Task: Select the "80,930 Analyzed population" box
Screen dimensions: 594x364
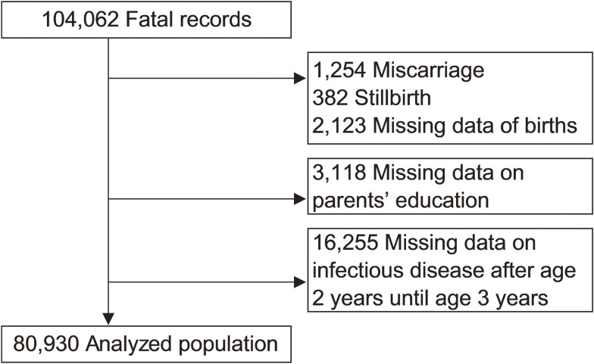Action: (x=146, y=344)
